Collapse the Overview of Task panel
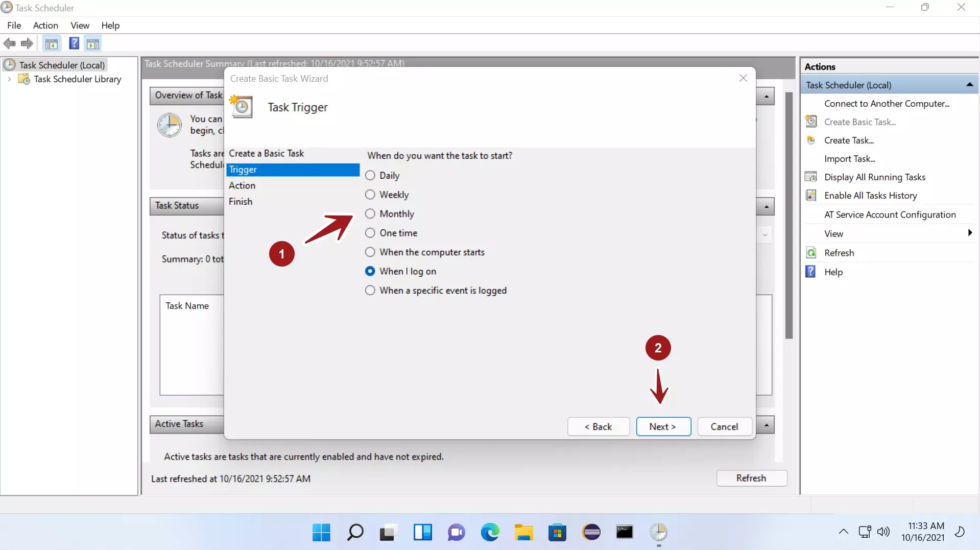980x550 pixels. point(767,96)
